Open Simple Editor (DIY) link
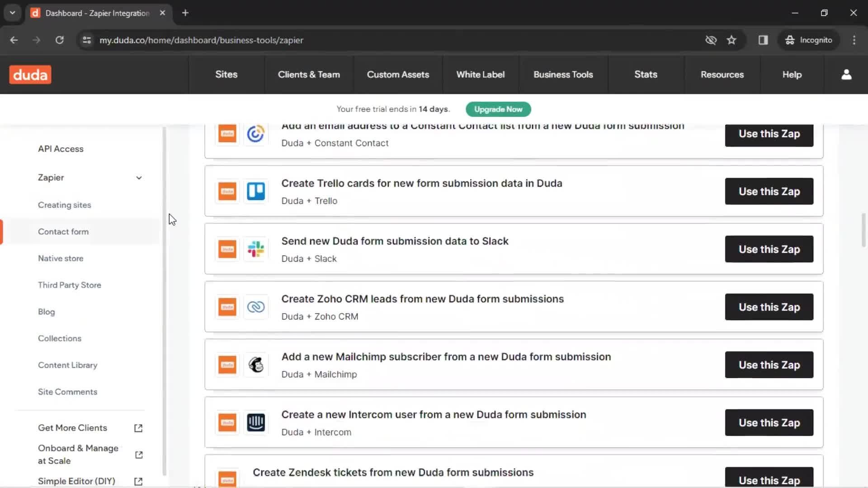 click(x=76, y=481)
